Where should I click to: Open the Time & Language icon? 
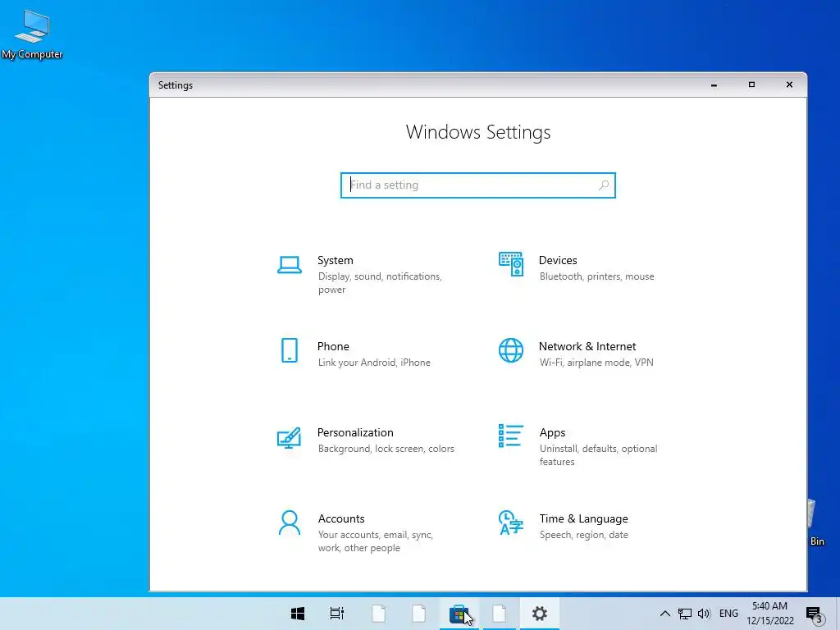click(510, 523)
